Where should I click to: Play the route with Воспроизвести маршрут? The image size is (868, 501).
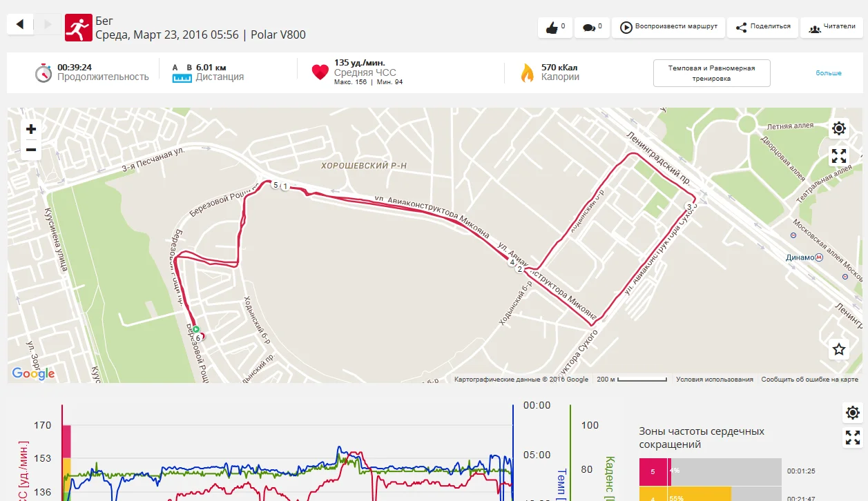668,28
